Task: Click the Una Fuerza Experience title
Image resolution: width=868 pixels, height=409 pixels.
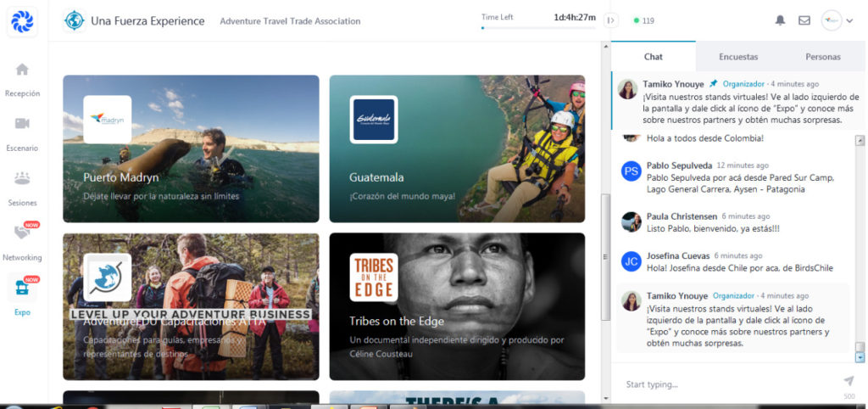Action: [147, 21]
